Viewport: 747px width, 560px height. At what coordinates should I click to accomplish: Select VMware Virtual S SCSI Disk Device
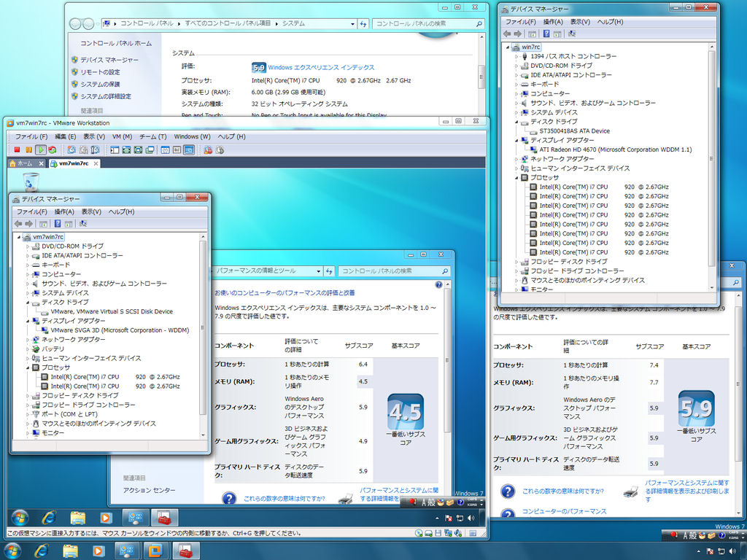click(112, 311)
